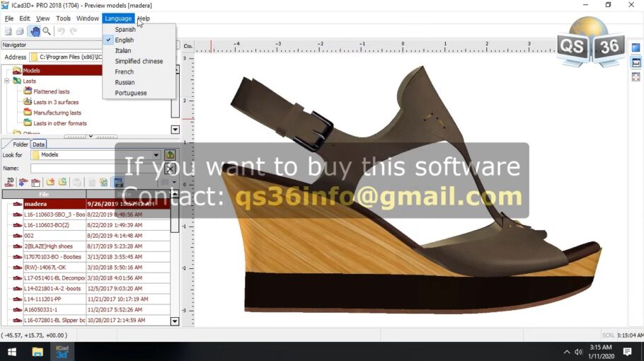Click the speaker volume icon in the system tray

coord(579,352)
